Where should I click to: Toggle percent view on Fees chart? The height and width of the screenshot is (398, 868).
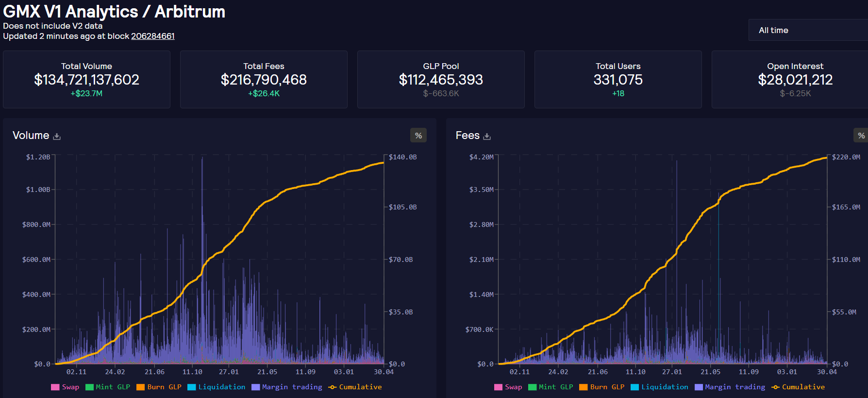pos(861,136)
